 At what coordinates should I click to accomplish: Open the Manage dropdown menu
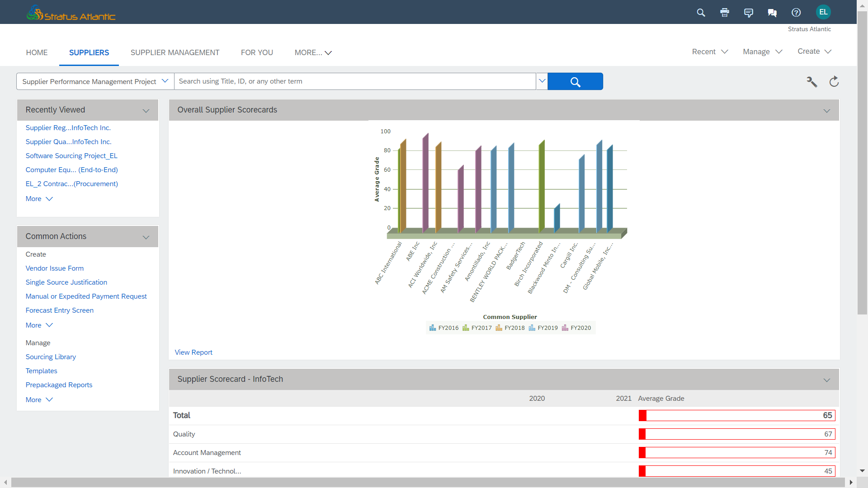763,52
